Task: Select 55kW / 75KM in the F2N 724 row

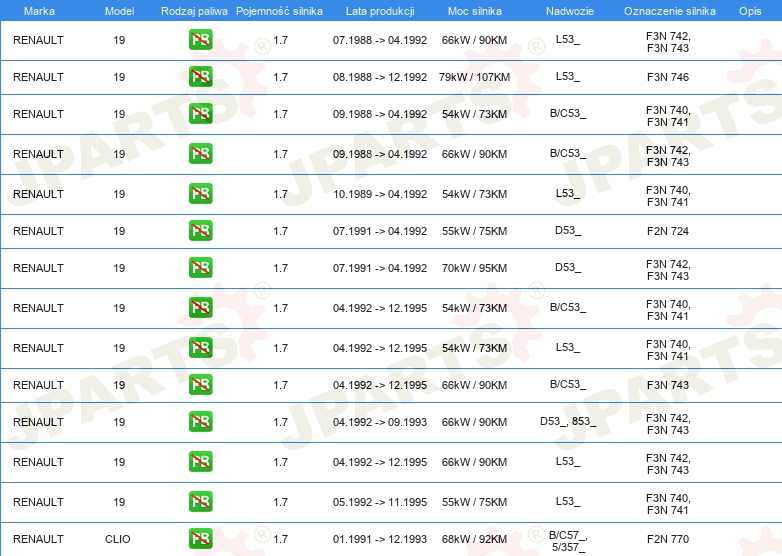Action: click(474, 231)
